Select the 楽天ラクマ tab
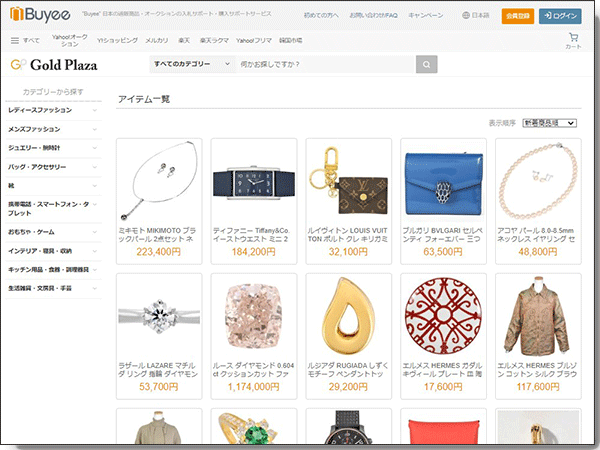600x450 pixels. (214, 40)
